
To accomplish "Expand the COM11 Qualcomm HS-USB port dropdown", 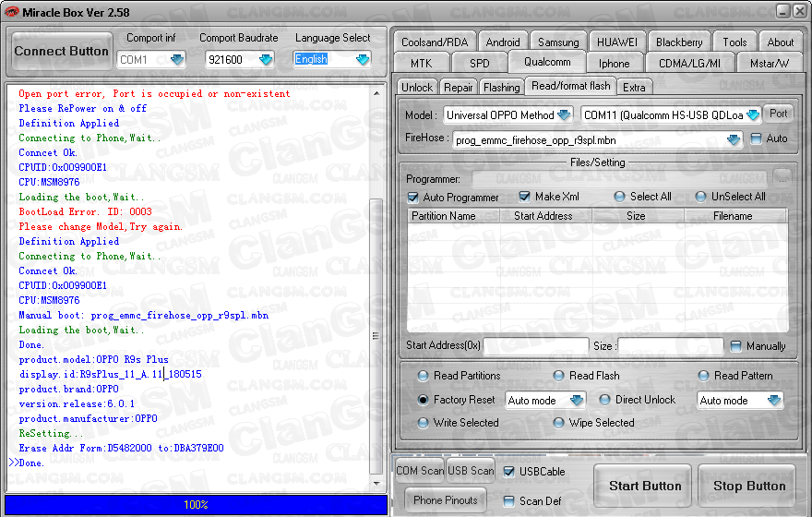I will pyautogui.click(x=753, y=115).
